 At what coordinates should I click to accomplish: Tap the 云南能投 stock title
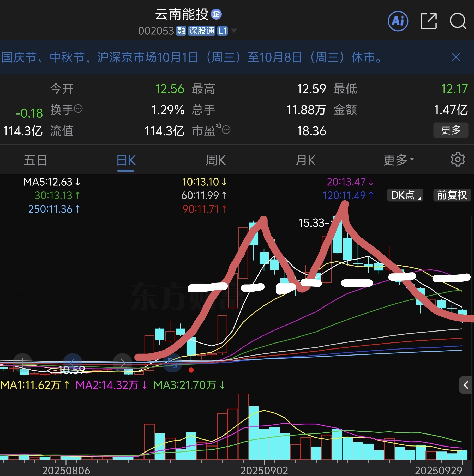click(182, 14)
